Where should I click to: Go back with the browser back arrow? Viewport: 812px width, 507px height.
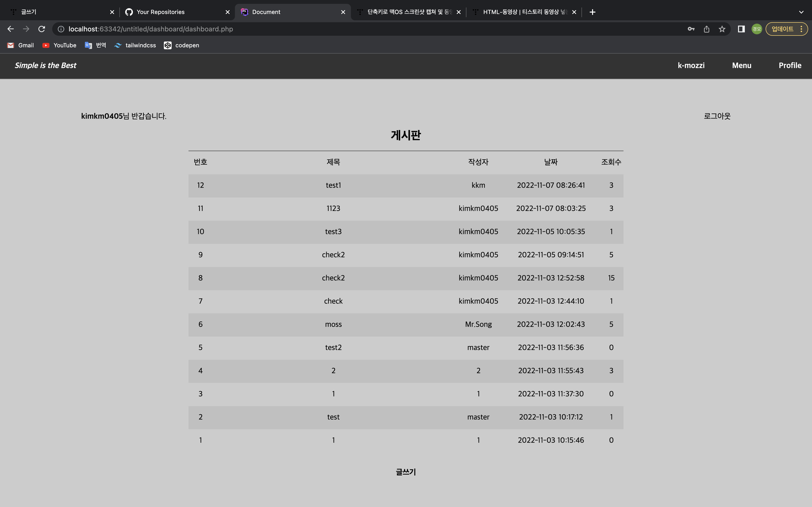tap(11, 29)
